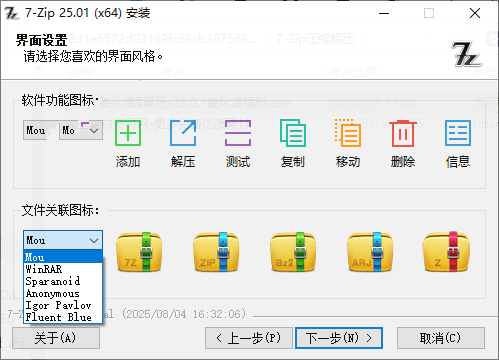Choose Fluent Blue icon style

[x=63, y=317]
